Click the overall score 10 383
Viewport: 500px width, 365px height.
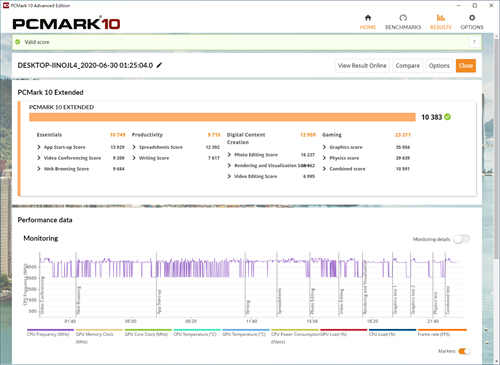coord(431,117)
